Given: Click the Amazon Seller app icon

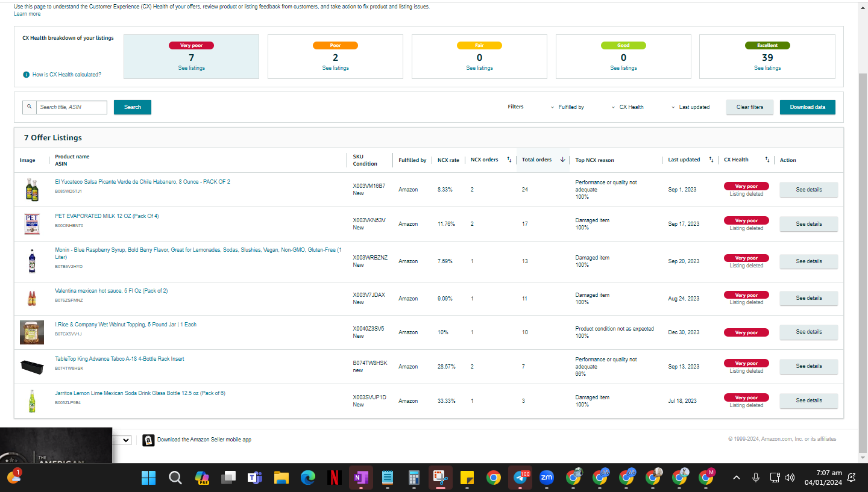Looking at the screenshot, I should pos(148,440).
